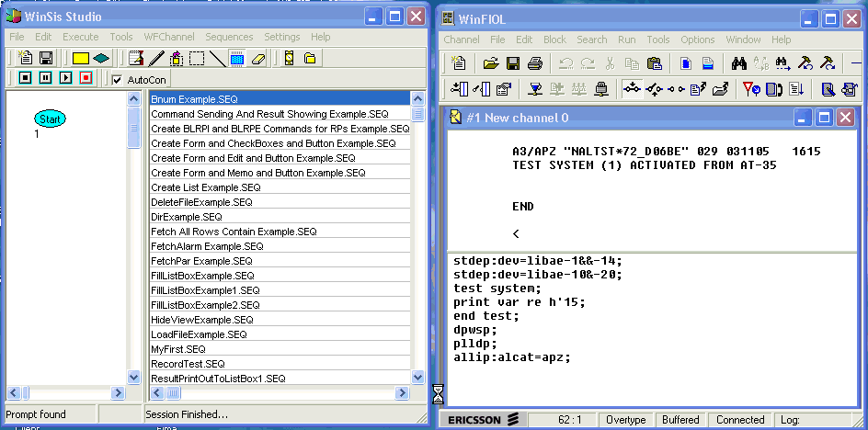Start recording with red record button
The image size is (868, 430).
pos(86,78)
